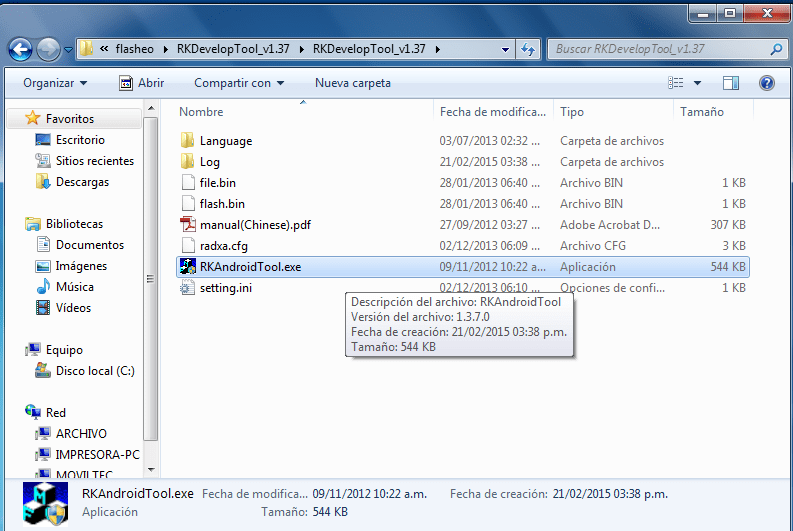
Task: Select the Log folder
Action: click(x=462, y=162)
